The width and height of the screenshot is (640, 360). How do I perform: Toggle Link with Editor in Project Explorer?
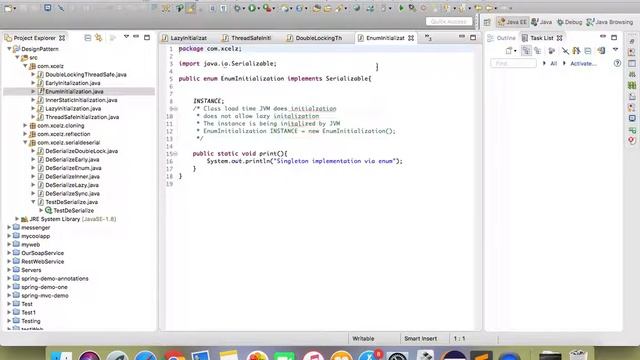click(98, 38)
